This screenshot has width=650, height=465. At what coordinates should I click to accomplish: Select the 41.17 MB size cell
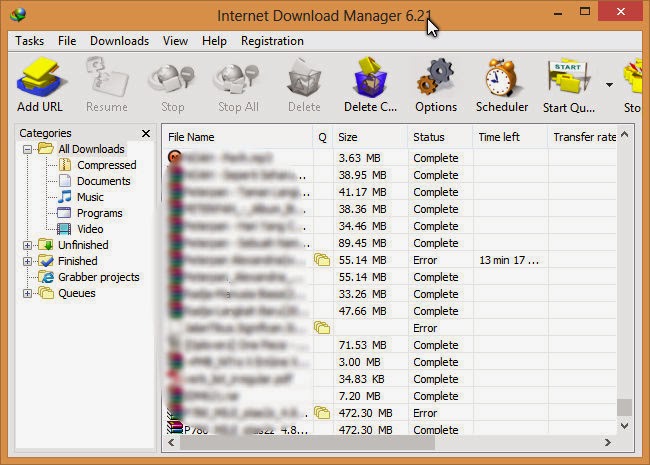362,192
